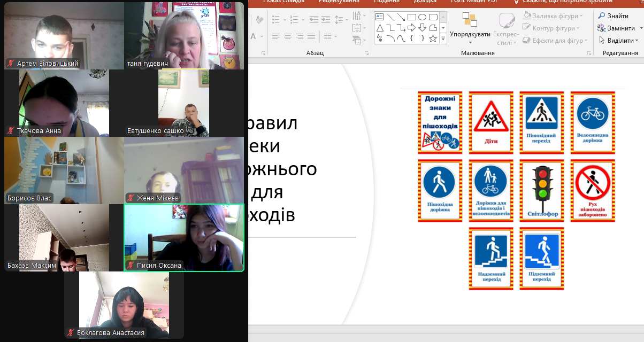Viewport: 644px width, 342px height.
Task: Click the Clear All Formatting icon
Action: (x=259, y=19)
